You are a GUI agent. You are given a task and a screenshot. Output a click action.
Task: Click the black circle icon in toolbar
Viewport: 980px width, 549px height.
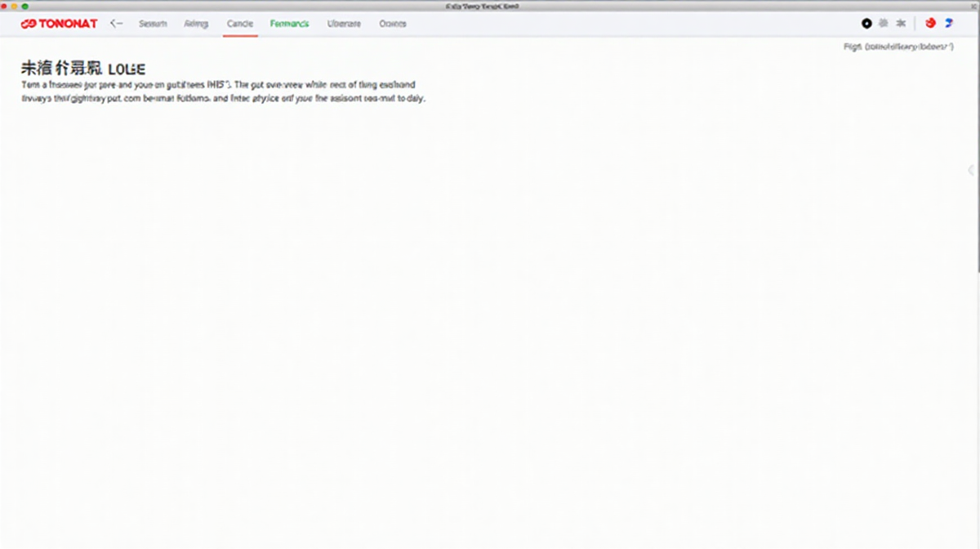click(x=866, y=24)
